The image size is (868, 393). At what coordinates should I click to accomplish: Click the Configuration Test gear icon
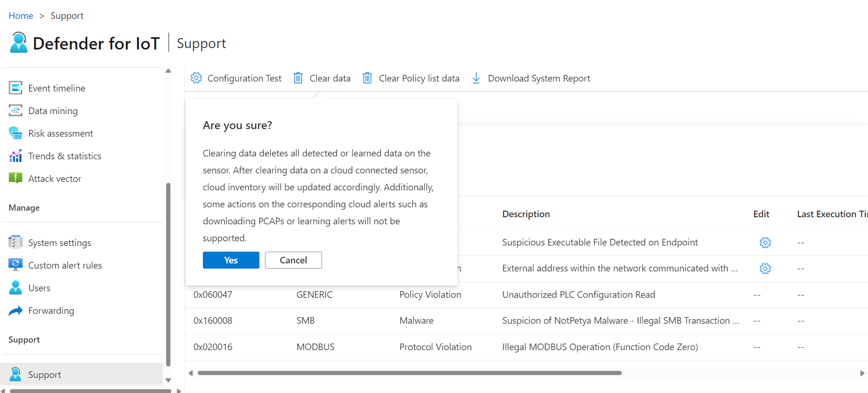click(196, 78)
